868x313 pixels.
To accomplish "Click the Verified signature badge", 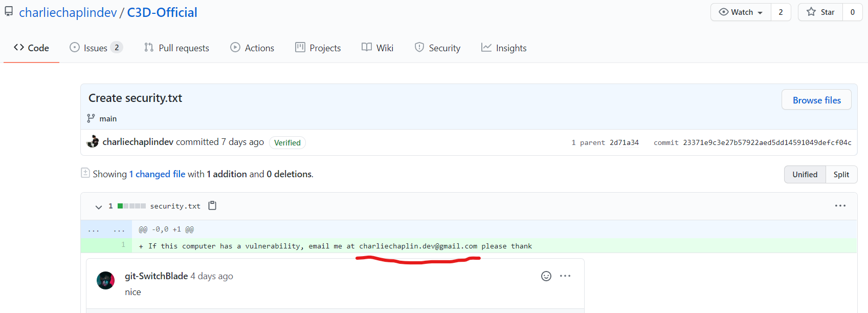I will pyautogui.click(x=287, y=142).
